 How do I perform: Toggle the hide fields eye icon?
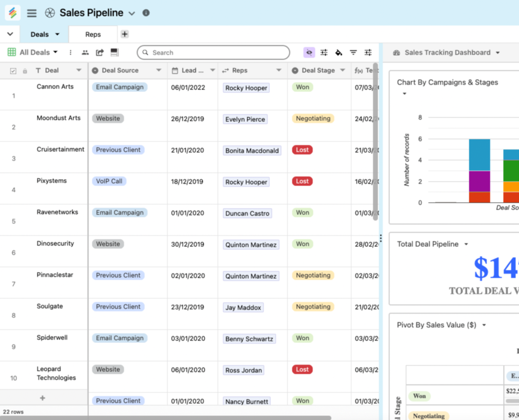[x=309, y=53]
